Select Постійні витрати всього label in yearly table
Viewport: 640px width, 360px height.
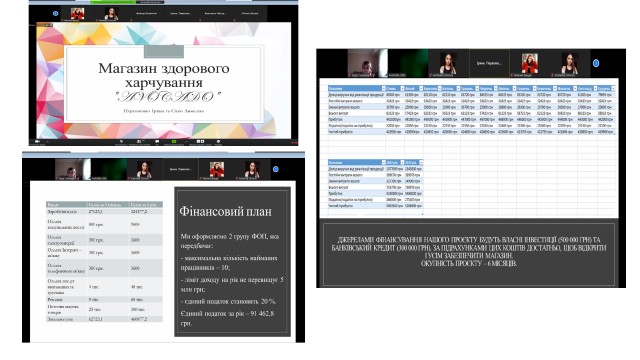pyautogui.click(x=345, y=175)
